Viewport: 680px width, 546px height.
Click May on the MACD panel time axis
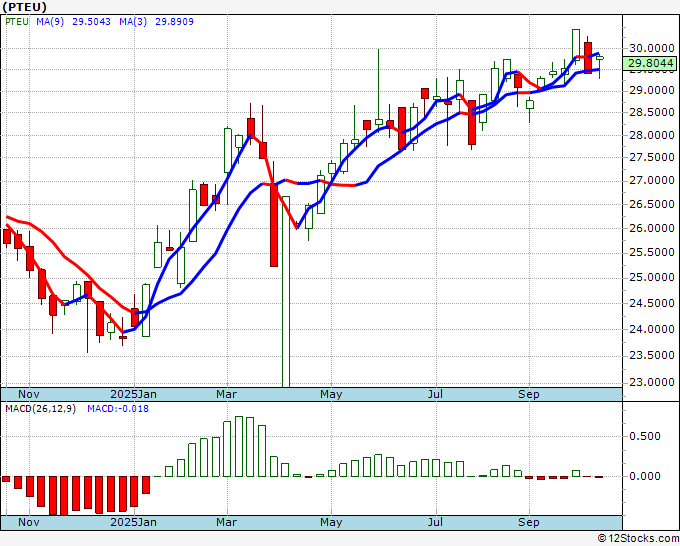click(331, 522)
